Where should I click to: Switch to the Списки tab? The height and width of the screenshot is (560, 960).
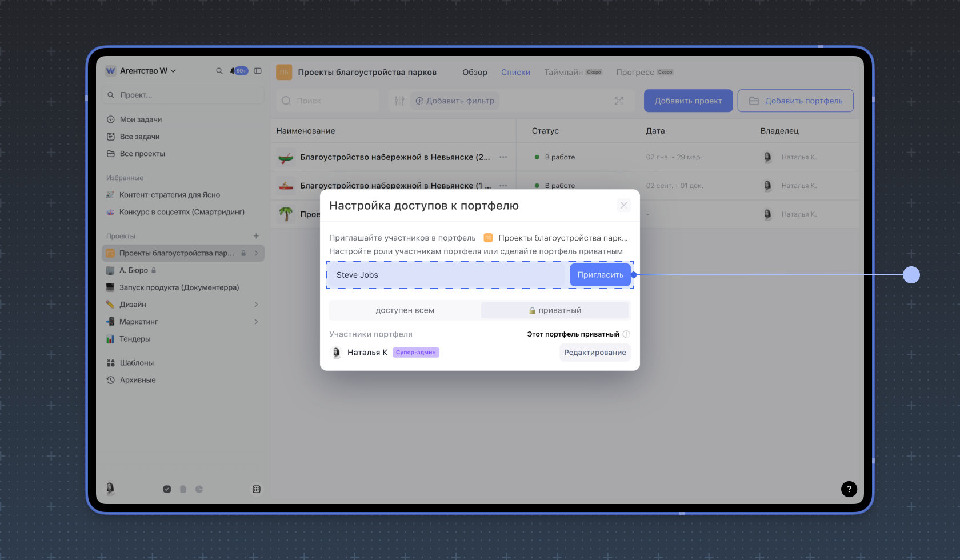[x=515, y=72]
